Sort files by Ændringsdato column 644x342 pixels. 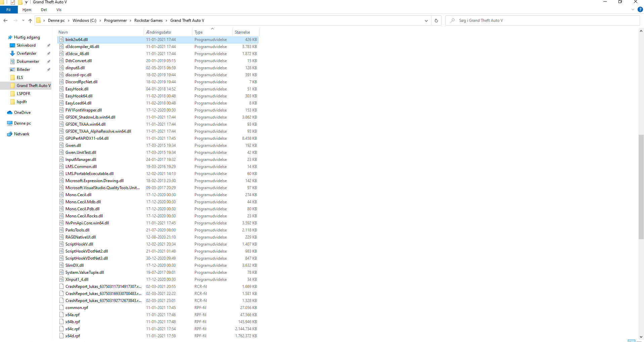tap(168, 32)
